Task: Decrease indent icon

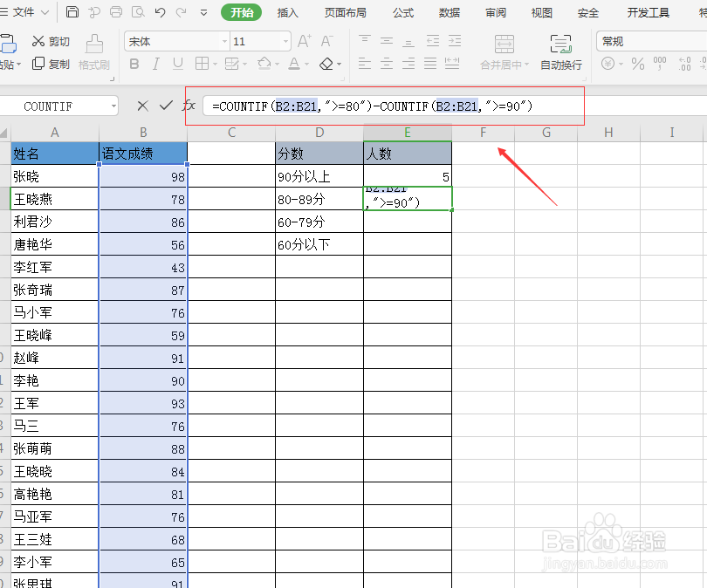Action: [433, 41]
